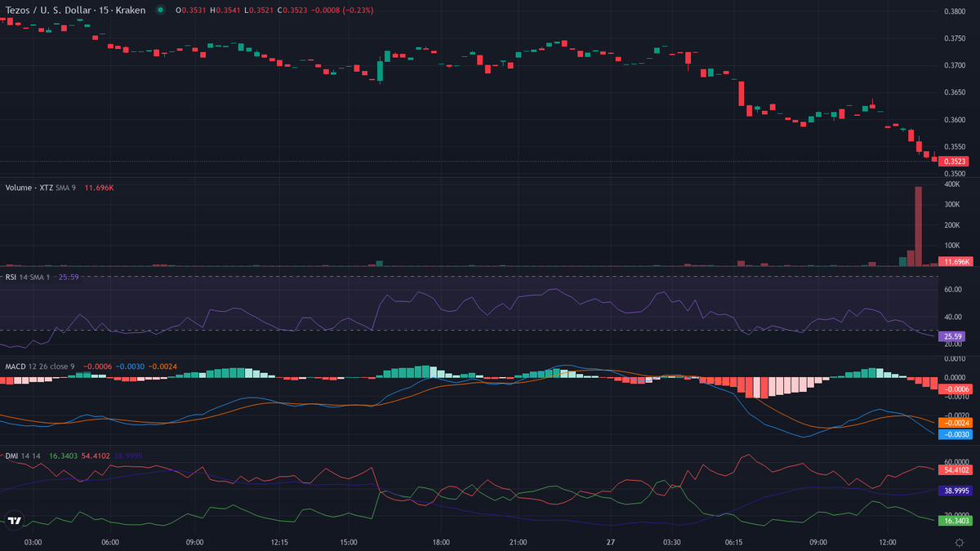Click the 03:00 time axis marker

[33, 542]
